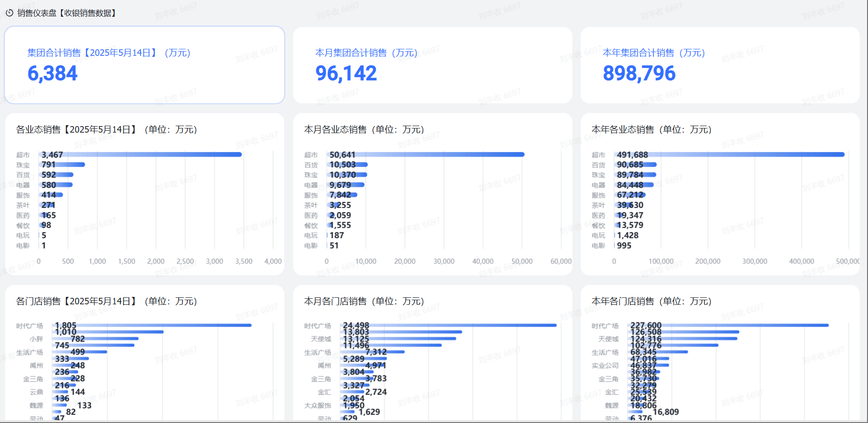Click the 本年集团合计销售 898,796 figure
Screen dimensions: 868x423
(639, 74)
